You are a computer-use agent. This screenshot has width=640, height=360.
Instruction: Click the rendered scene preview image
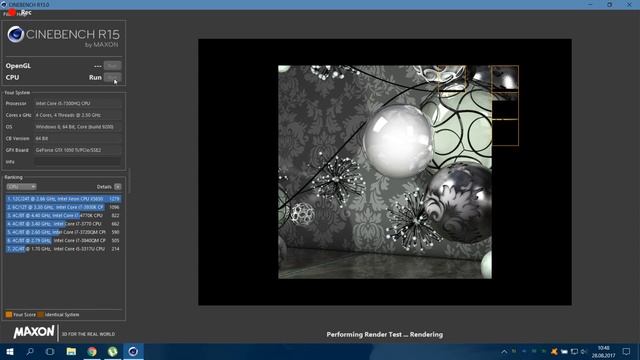click(385, 172)
